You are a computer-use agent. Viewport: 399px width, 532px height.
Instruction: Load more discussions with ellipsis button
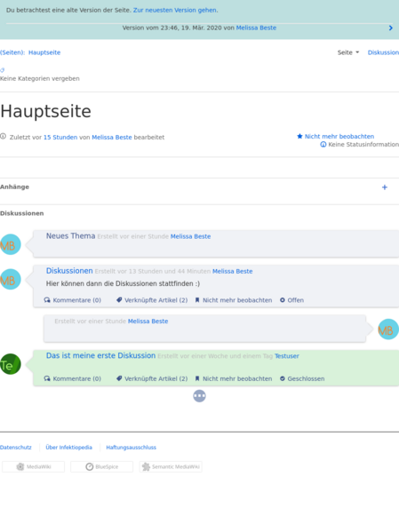click(x=199, y=396)
